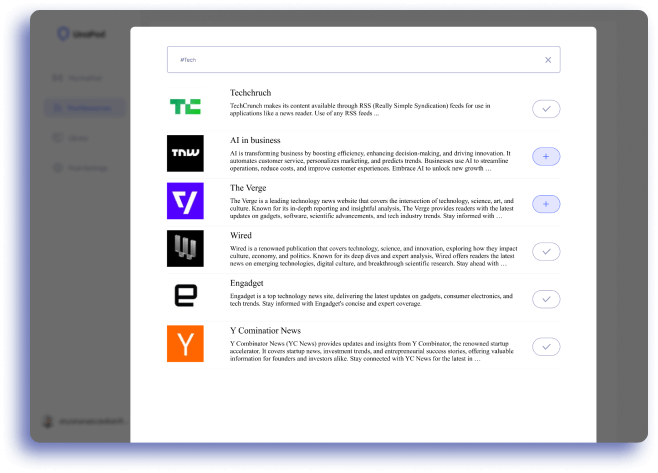Add The Verge source with plus button
The width and height of the screenshot is (658, 473).
pos(546,204)
